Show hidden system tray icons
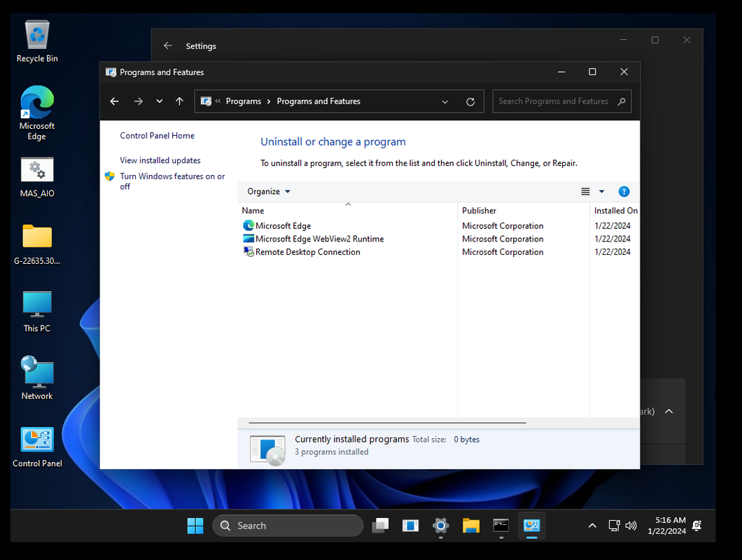 592,526
